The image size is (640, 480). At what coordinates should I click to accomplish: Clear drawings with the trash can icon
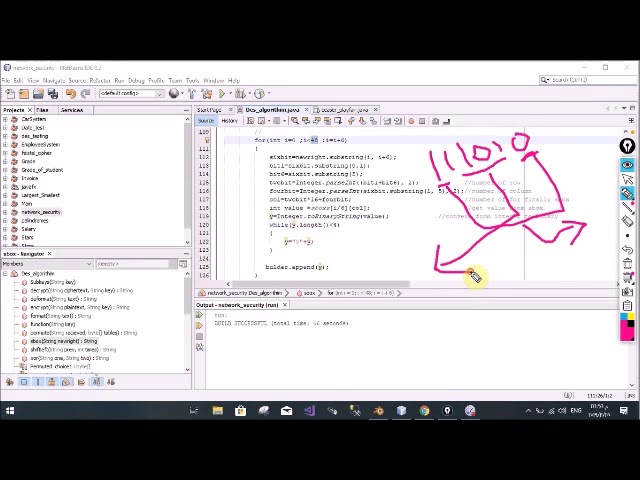tap(627, 263)
